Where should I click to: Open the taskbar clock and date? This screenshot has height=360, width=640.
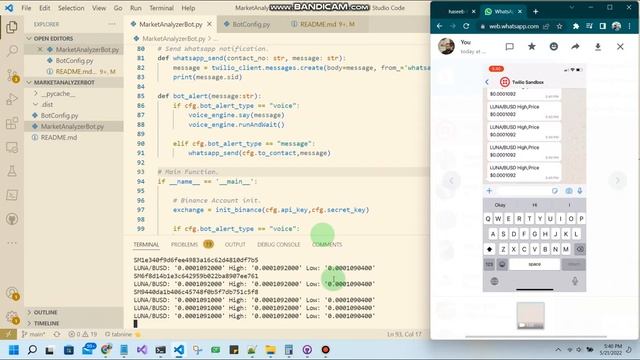611,350
